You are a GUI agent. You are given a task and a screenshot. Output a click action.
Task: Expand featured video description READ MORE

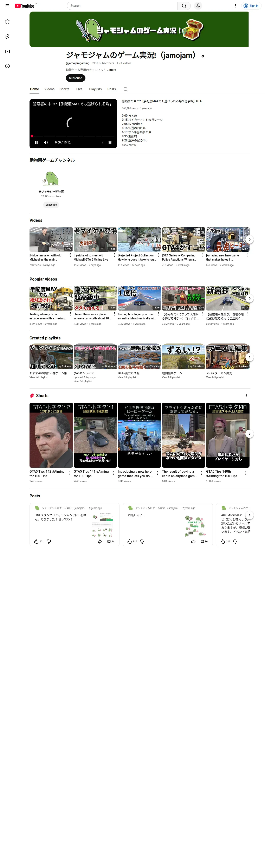click(x=129, y=145)
